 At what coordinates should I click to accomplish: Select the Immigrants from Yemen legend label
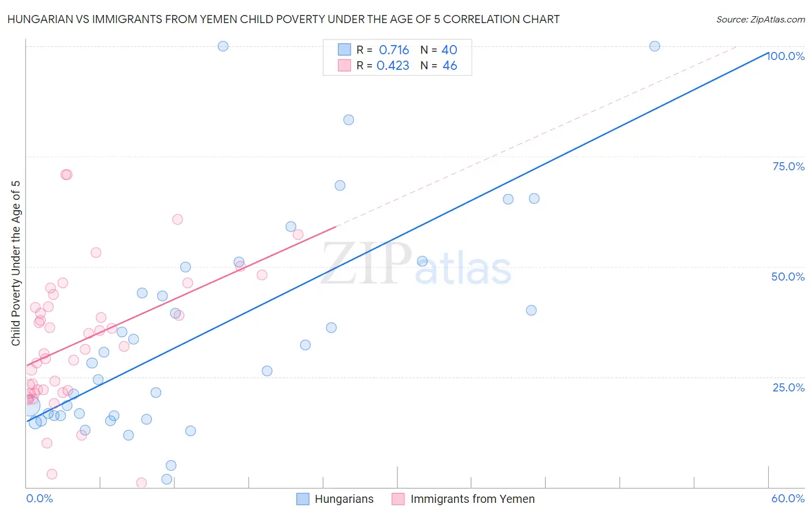tap(472, 499)
